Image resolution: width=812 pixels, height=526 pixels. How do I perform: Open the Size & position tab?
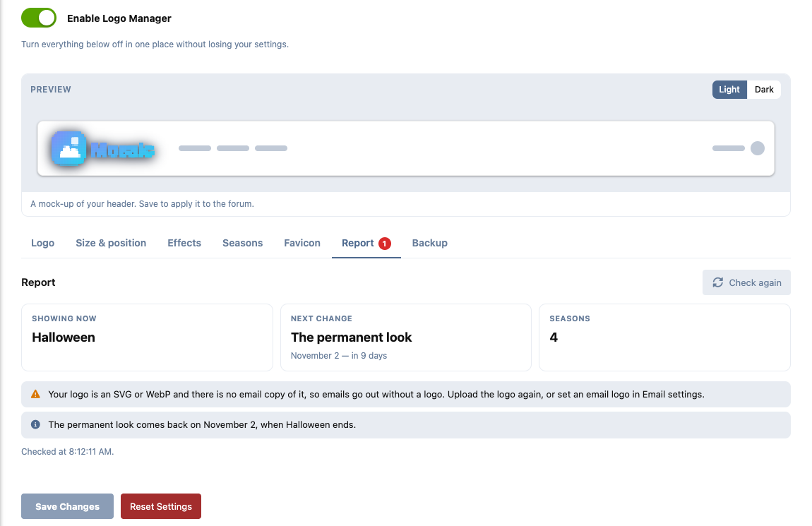pyautogui.click(x=111, y=244)
